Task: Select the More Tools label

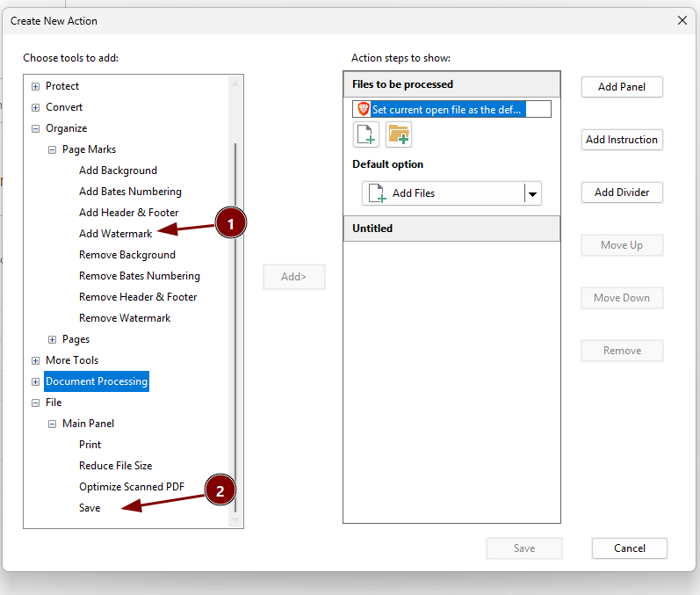Action: [x=72, y=360]
